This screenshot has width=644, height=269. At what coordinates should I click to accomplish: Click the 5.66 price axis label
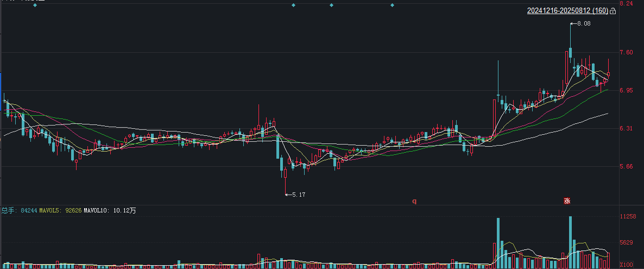click(x=626, y=166)
